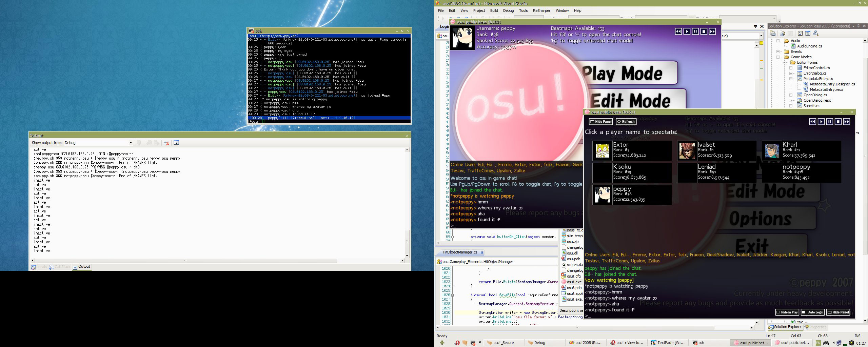Expand ErrorDialog.cs node
This screenshot has height=347, width=868.
coord(791,73)
